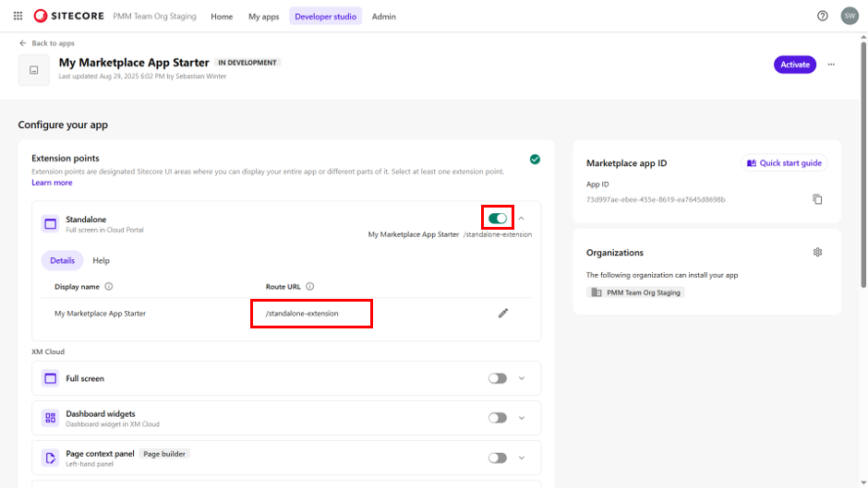The image size is (868, 488).
Task: Open the Admin menu item
Action: tap(383, 17)
